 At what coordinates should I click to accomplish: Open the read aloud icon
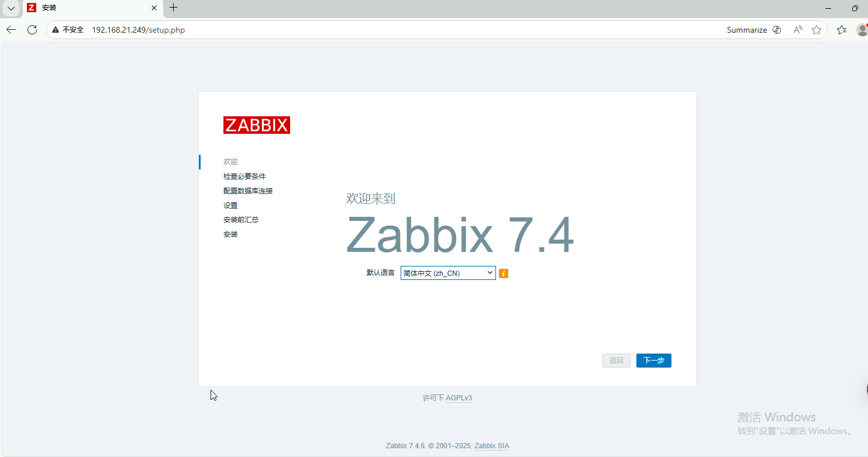tap(798, 30)
